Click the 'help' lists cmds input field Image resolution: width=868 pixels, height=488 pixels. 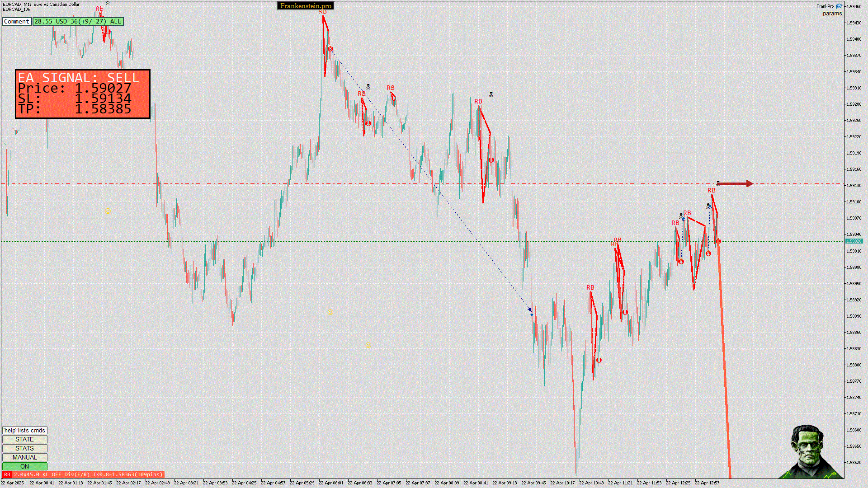[24, 430]
